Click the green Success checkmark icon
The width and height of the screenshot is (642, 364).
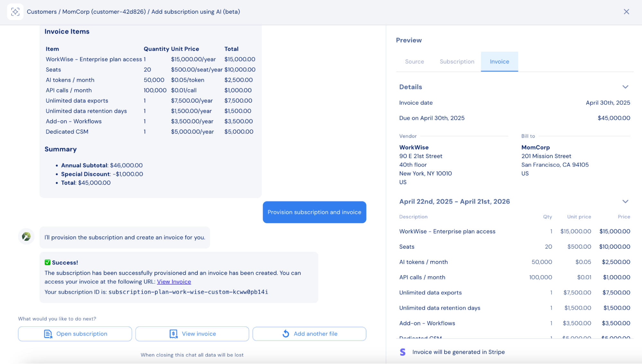coord(48,262)
